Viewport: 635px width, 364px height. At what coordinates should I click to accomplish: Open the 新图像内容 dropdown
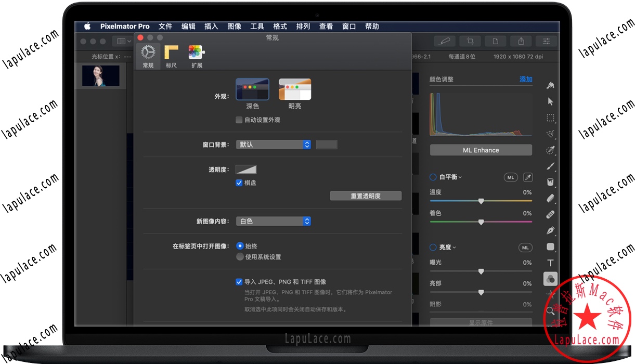tap(274, 221)
